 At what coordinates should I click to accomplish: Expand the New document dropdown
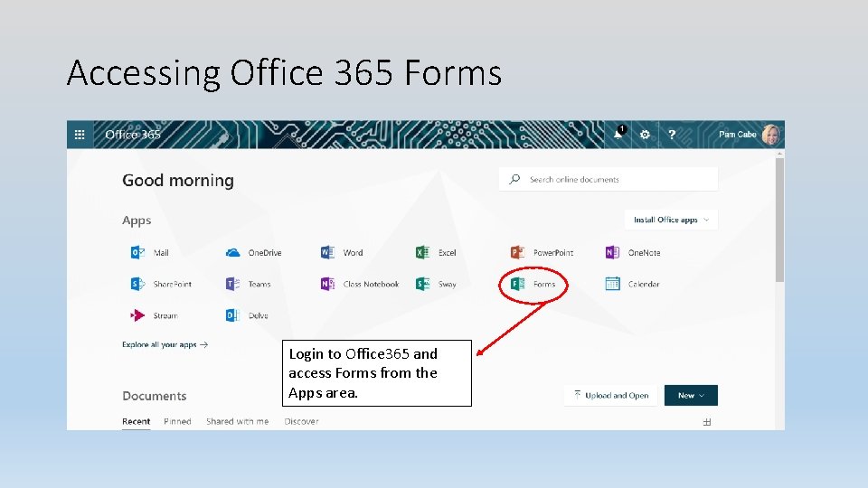[x=691, y=395]
